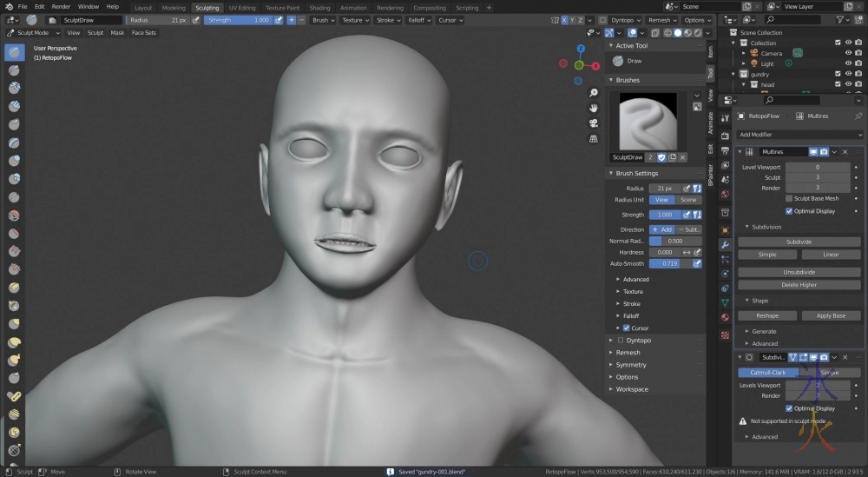
Task: Adjust the Auto-Smooth slider in Brush Settings
Action: coord(669,263)
